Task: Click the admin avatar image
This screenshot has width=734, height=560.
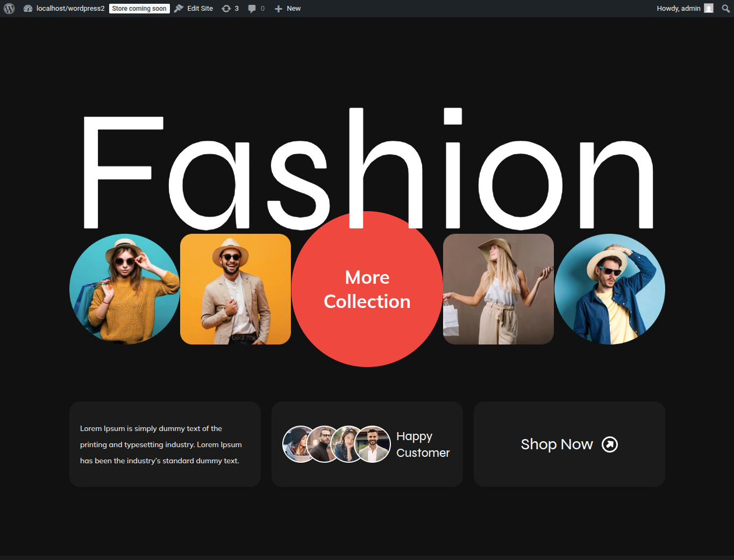Action: click(709, 9)
